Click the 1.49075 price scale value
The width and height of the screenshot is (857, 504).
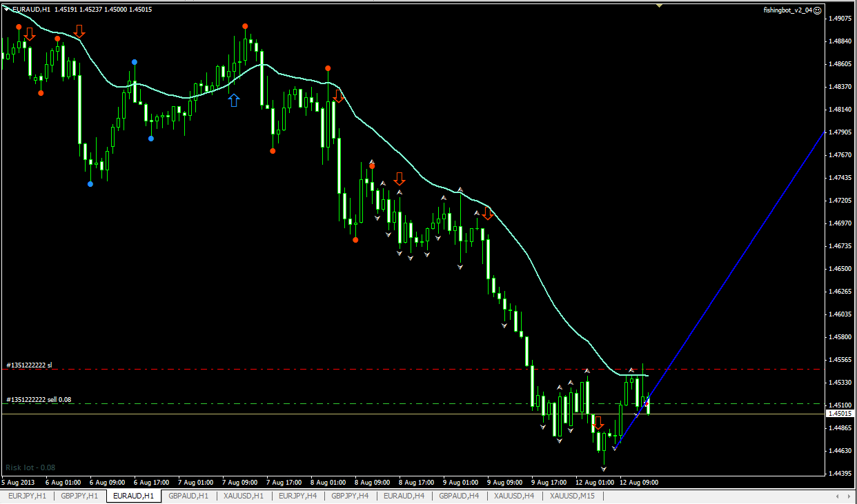click(x=840, y=19)
